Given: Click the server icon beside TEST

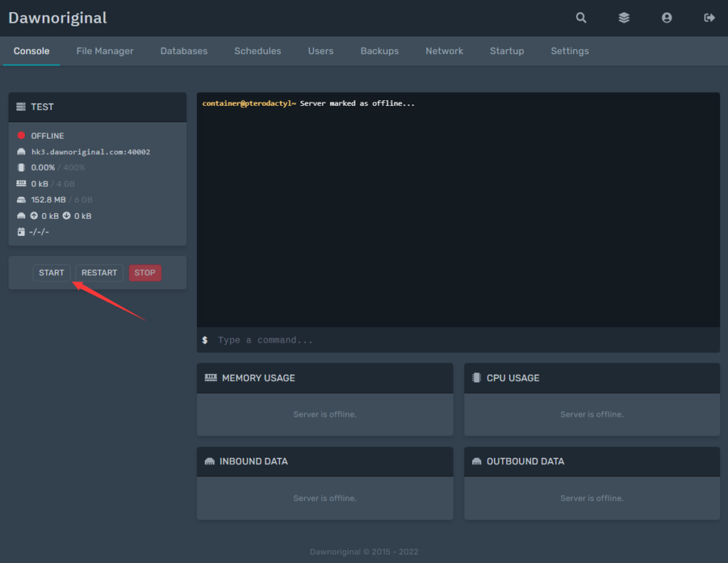Looking at the screenshot, I should (x=21, y=107).
